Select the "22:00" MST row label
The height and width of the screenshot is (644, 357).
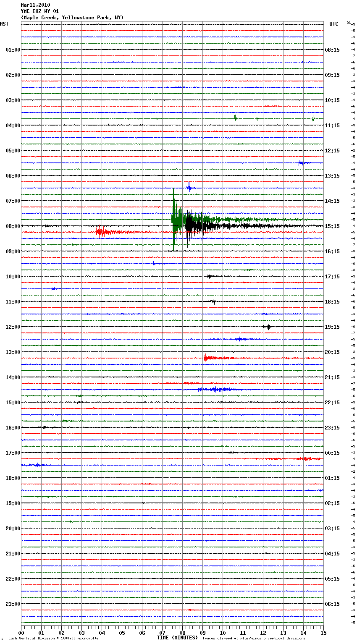[13, 579]
